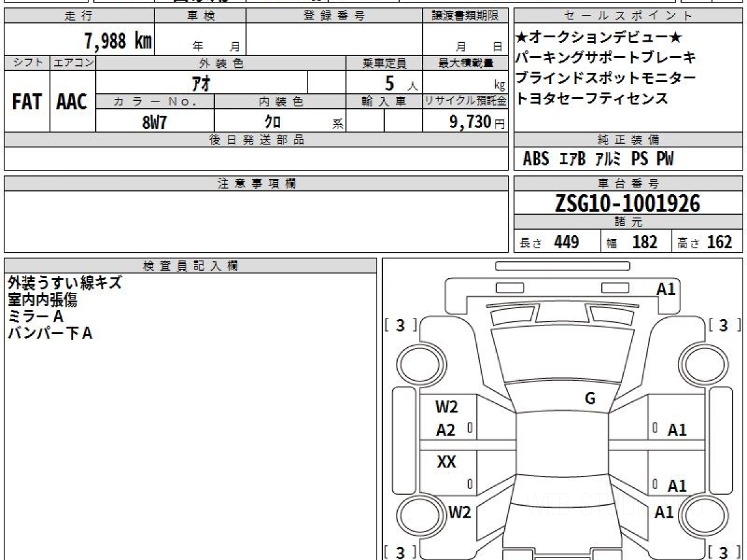Click the A2 damage mark on diagram
747x560 pixels.
(x=446, y=430)
